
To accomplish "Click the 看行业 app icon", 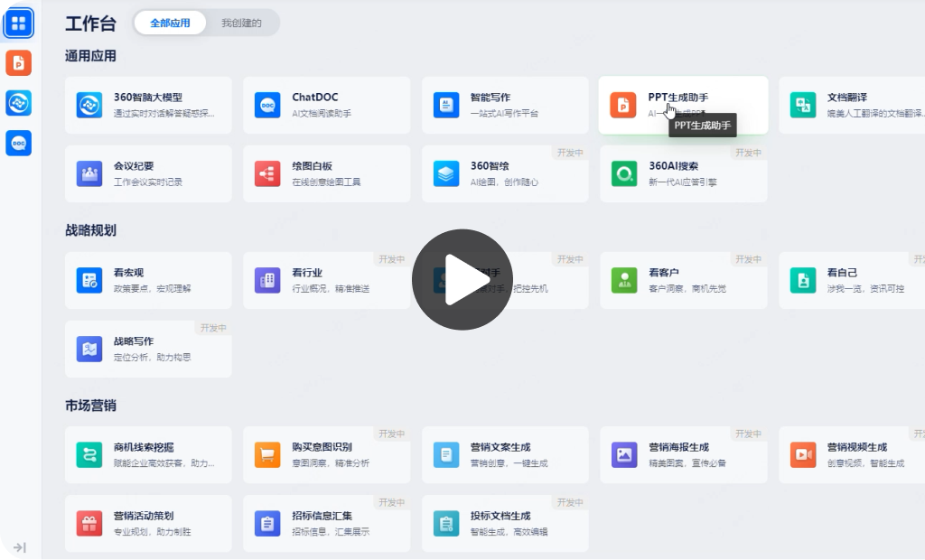I will tap(267, 280).
